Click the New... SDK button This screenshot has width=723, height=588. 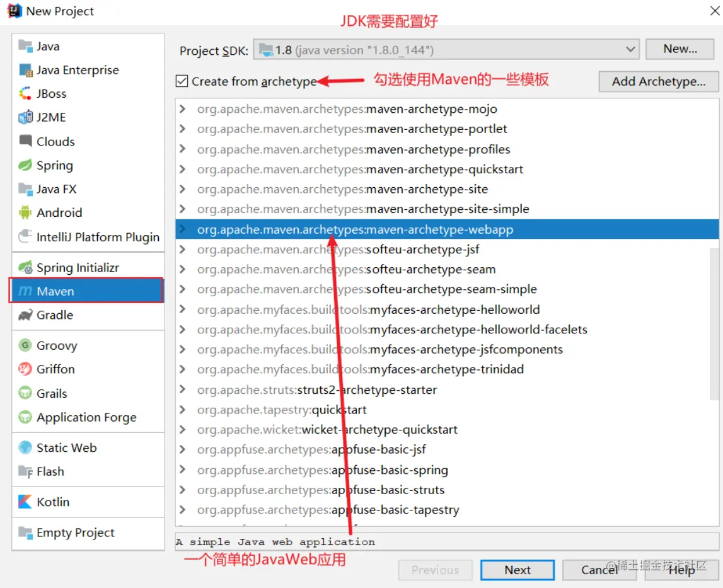click(680, 49)
